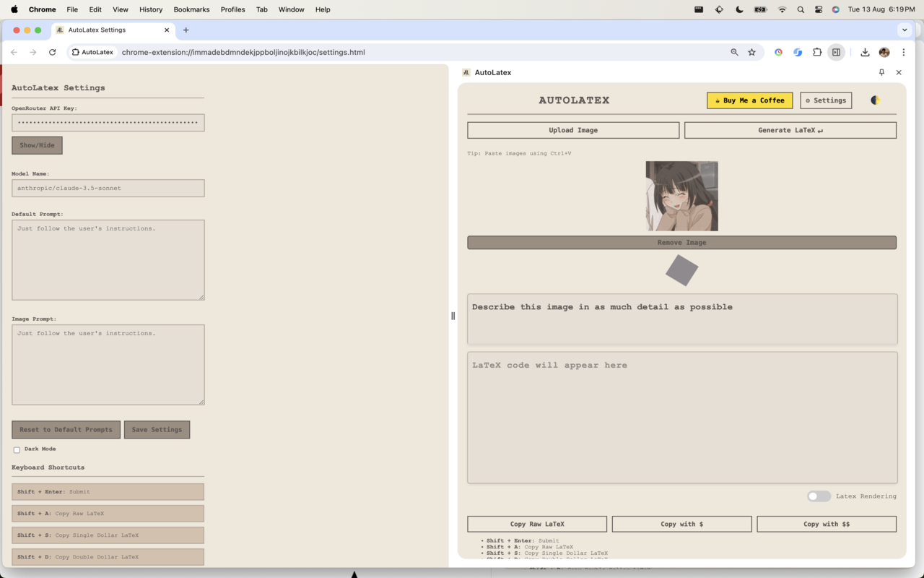Click the Generate LaTeX button
Viewport: 924px width, 578px height.
tap(790, 130)
